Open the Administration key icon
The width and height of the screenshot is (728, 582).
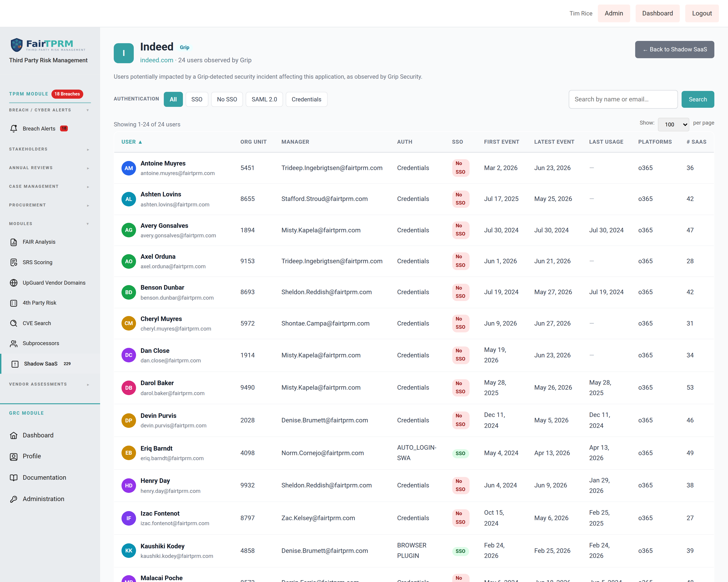(13, 499)
